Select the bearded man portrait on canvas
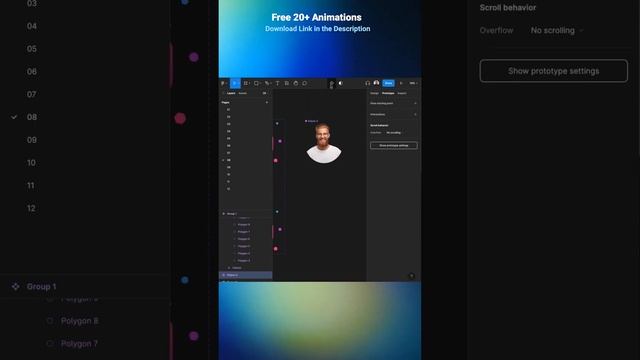640x360 pixels. click(324, 144)
